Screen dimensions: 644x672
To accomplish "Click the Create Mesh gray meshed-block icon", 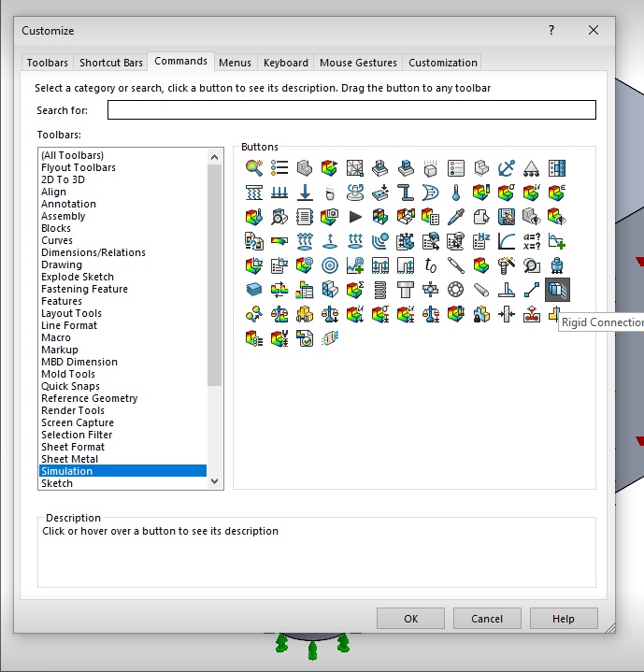I will point(305,168).
